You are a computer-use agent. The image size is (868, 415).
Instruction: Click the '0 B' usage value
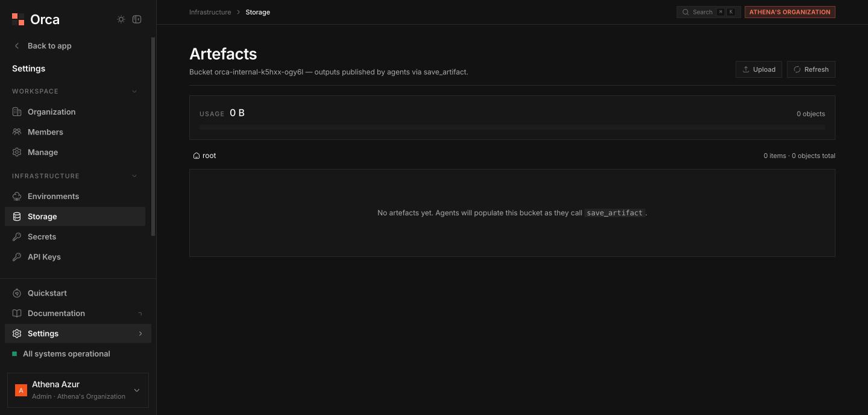(237, 113)
